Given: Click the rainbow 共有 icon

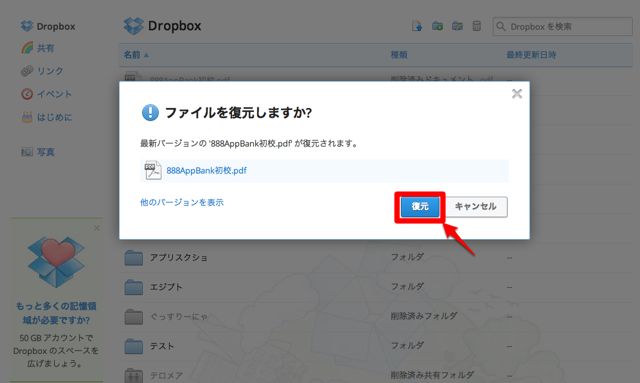Looking at the screenshot, I should pyautogui.click(x=27, y=48).
